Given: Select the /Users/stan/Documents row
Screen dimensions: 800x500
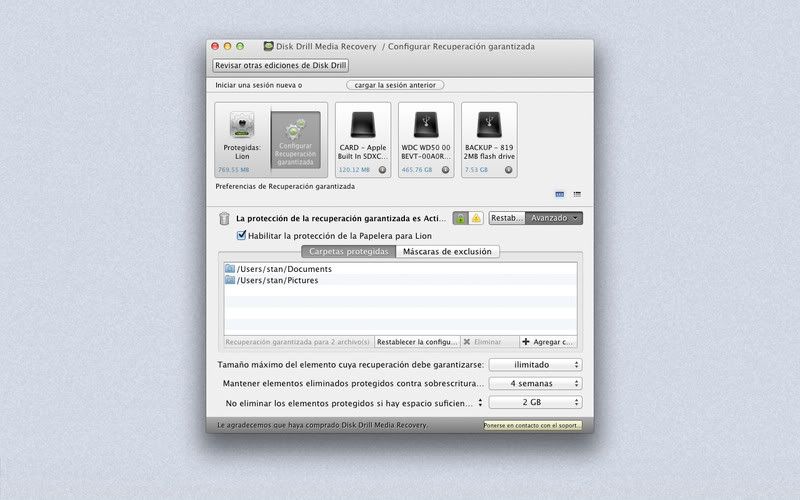Looking at the screenshot, I should coord(401,269).
